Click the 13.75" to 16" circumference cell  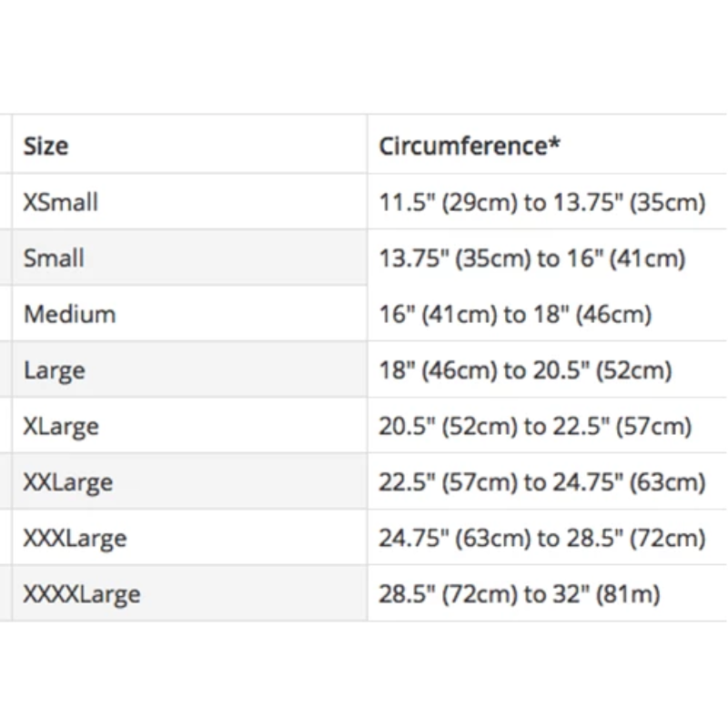click(x=531, y=258)
